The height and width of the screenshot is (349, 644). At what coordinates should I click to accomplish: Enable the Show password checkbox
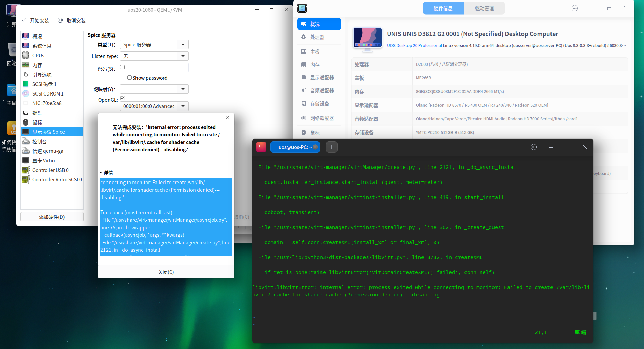click(x=129, y=77)
